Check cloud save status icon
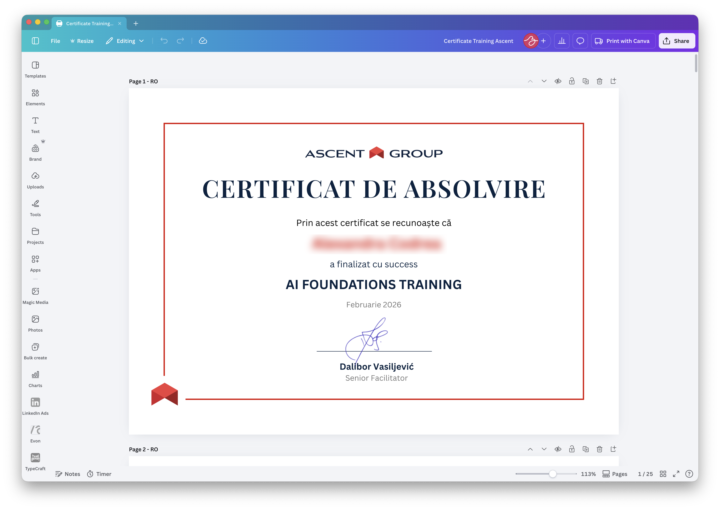 [203, 41]
